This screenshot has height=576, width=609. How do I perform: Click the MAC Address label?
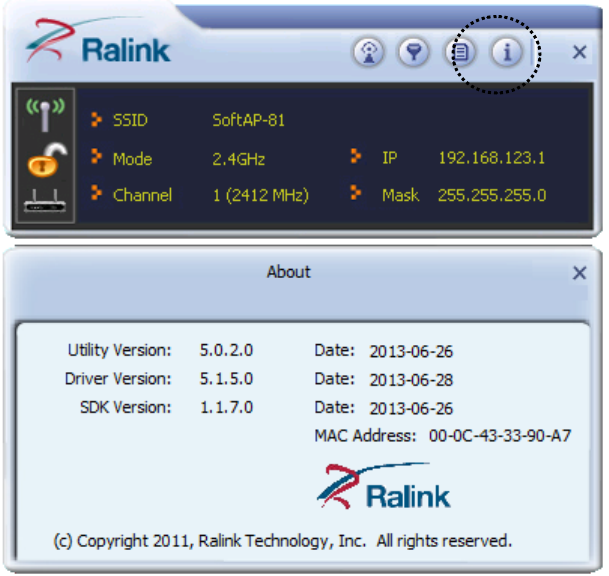[x=365, y=436]
